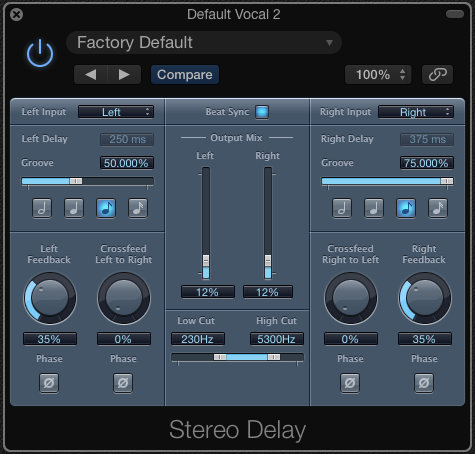Click the Crossfeed Right to Left knob
475x454 pixels.
pos(351,298)
